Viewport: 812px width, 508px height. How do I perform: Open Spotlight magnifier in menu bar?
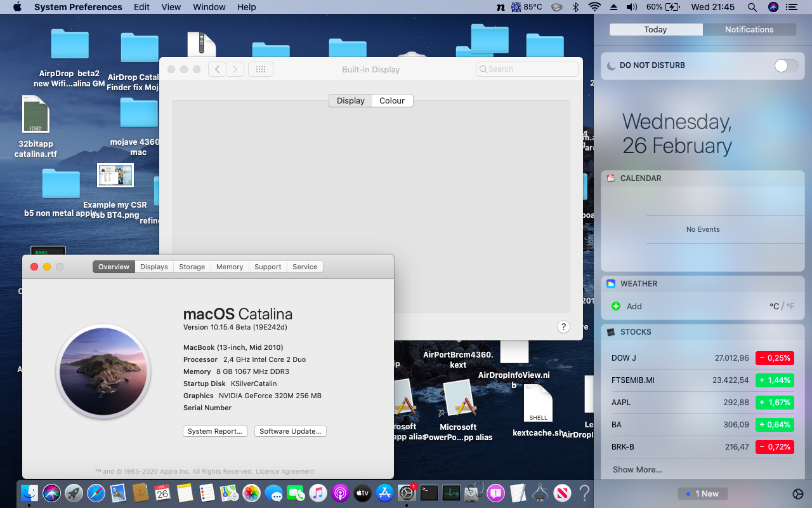pos(752,7)
